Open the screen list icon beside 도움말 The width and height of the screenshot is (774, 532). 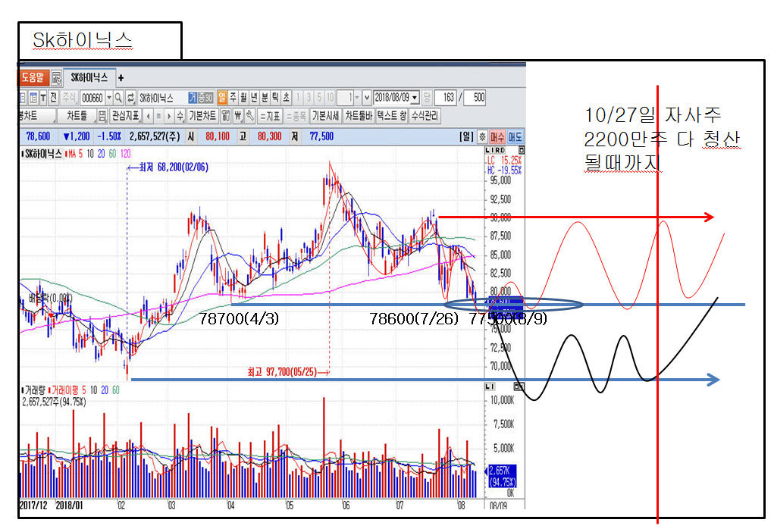point(57,78)
